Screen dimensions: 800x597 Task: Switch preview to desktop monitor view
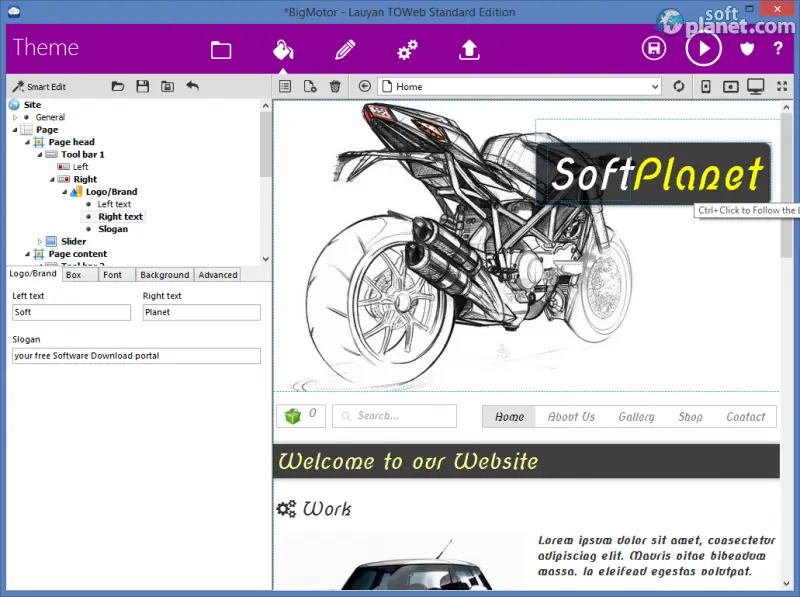756,86
